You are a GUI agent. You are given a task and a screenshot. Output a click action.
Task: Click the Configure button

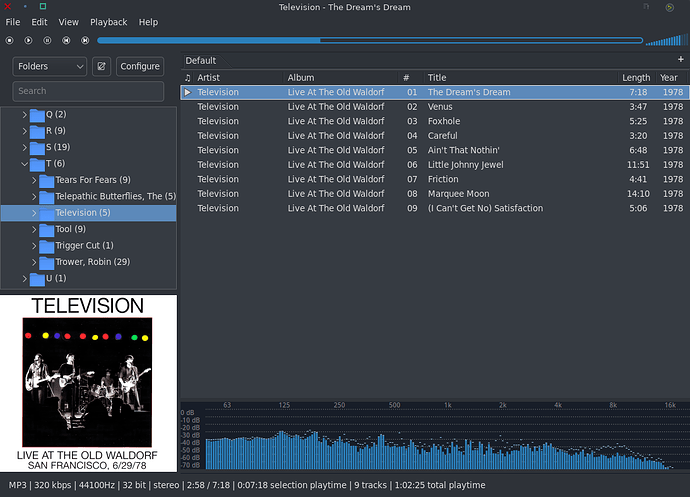(139, 66)
